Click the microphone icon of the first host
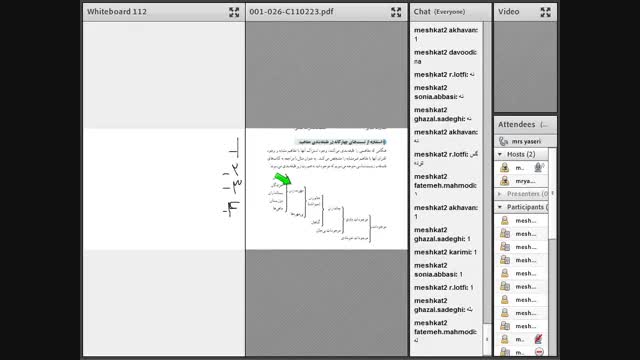This screenshot has width=640, height=360. click(x=539, y=167)
